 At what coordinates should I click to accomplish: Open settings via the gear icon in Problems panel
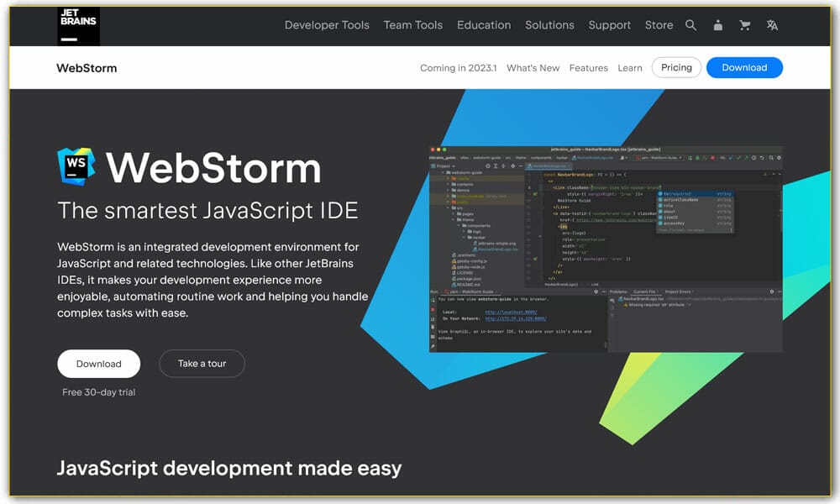[x=770, y=291]
